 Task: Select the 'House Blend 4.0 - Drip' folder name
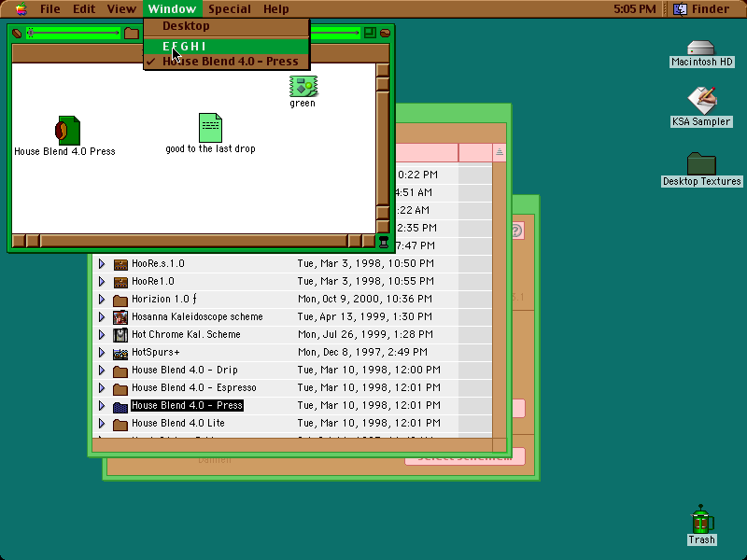click(x=185, y=370)
